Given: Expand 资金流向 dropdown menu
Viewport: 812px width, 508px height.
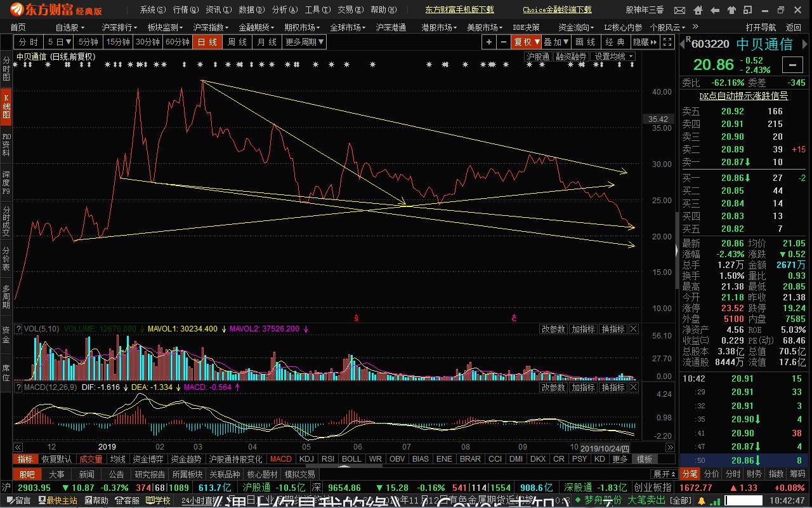Looking at the screenshot, I should click(576, 27).
